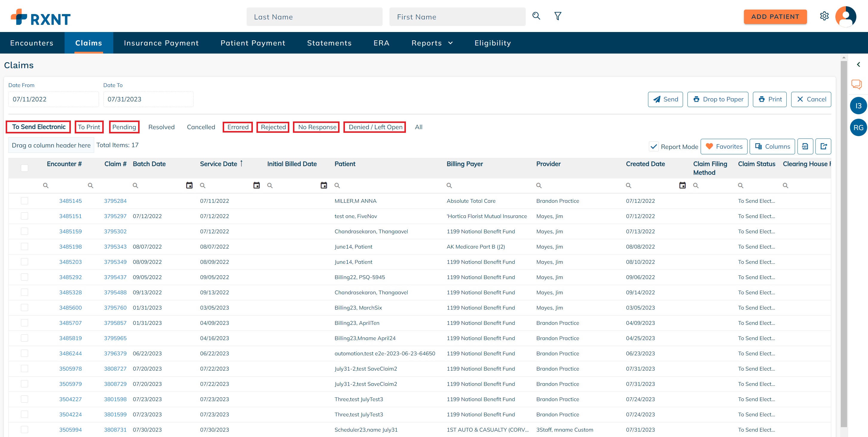Select the checkbox for claim 3795284
Viewport: 868px width, 437px height.
pos(24,201)
